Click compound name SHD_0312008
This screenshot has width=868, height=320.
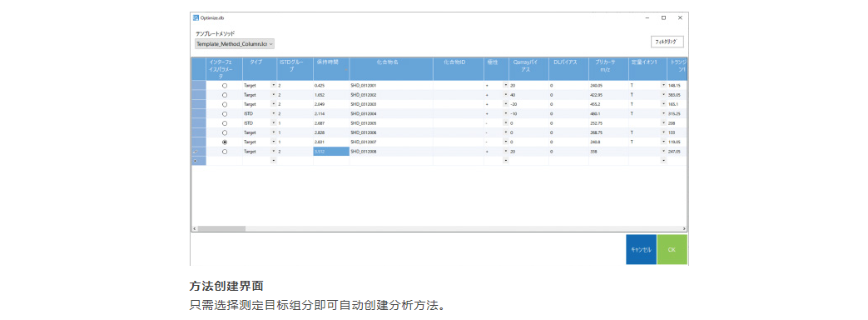[x=364, y=152]
